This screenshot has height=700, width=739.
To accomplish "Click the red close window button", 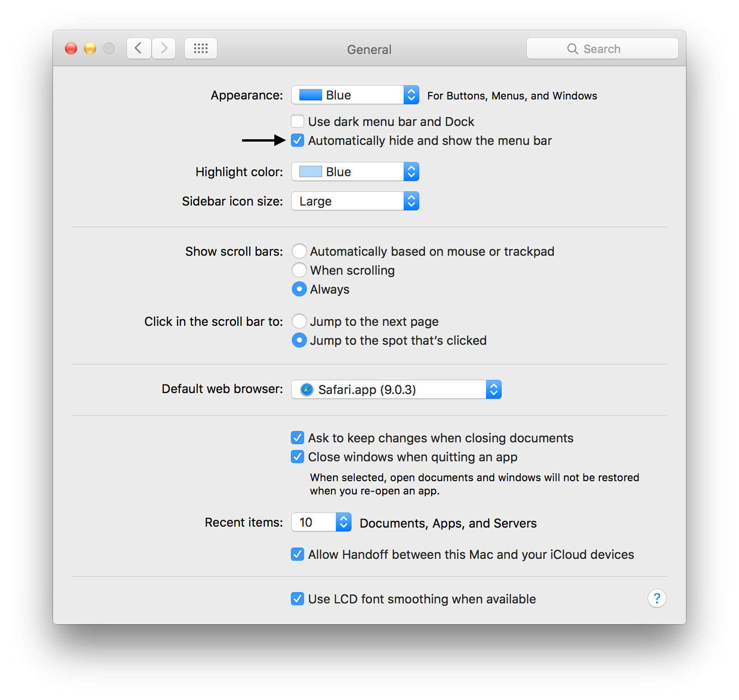I will pos(71,48).
